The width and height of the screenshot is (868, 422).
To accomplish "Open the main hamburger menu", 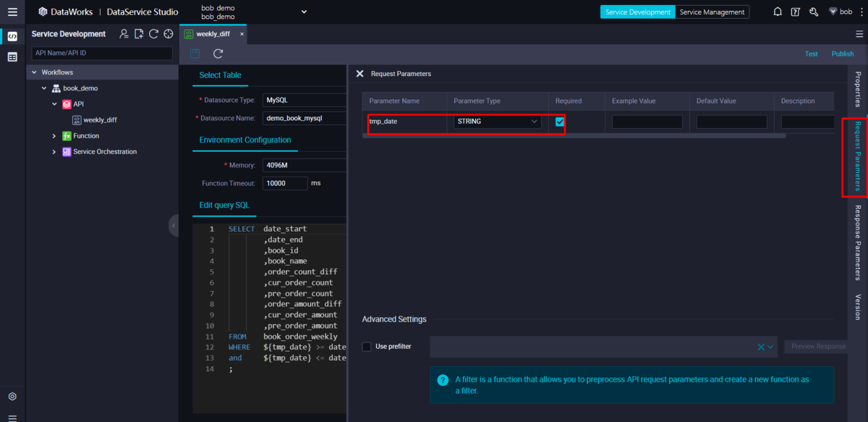I will [12, 12].
